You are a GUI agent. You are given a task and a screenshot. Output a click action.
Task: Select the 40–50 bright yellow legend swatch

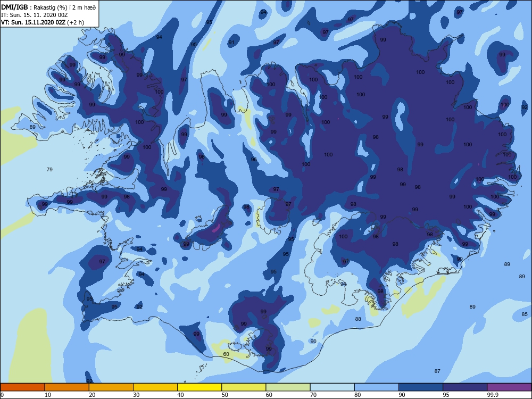point(199,387)
